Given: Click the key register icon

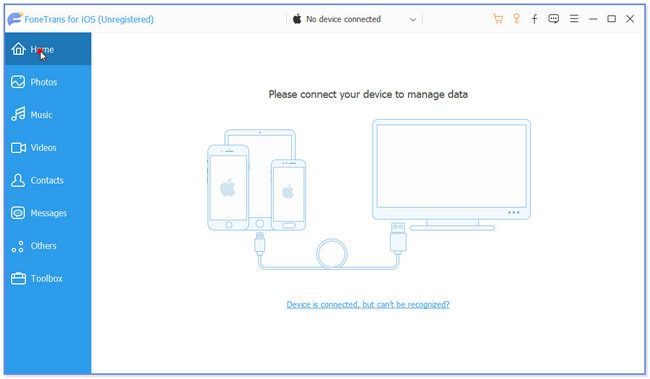Looking at the screenshot, I should [x=517, y=19].
